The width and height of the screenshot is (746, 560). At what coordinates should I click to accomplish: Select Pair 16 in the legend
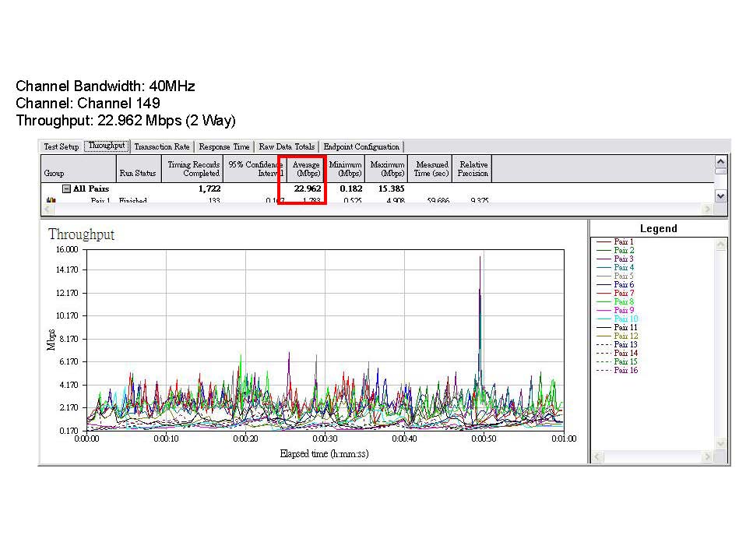625,370
